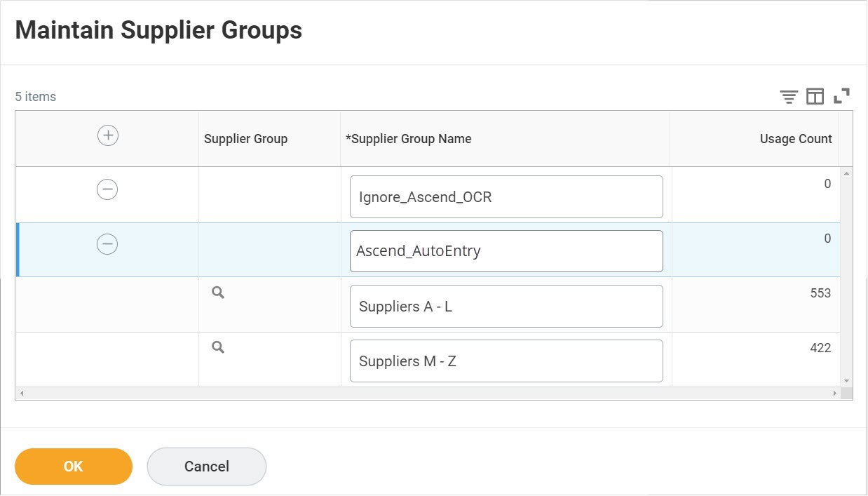The width and height of the screenshot is (868, 496).
Task: Open the grid column preferences icon
Action: [815, 95]
